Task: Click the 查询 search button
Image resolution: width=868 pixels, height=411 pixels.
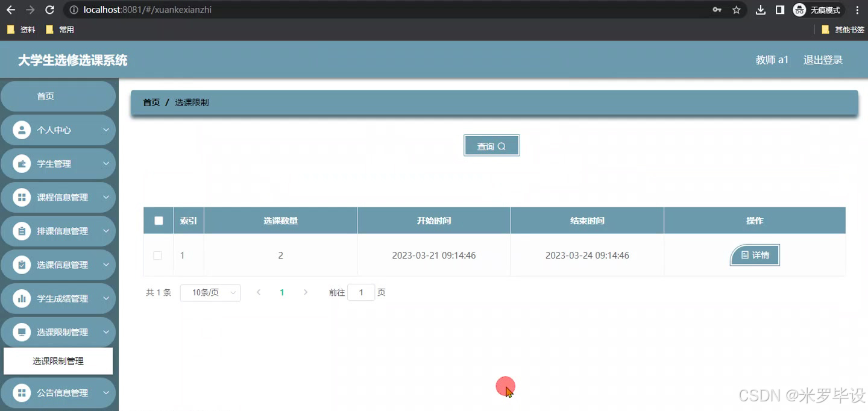Action: coord(492,146)
